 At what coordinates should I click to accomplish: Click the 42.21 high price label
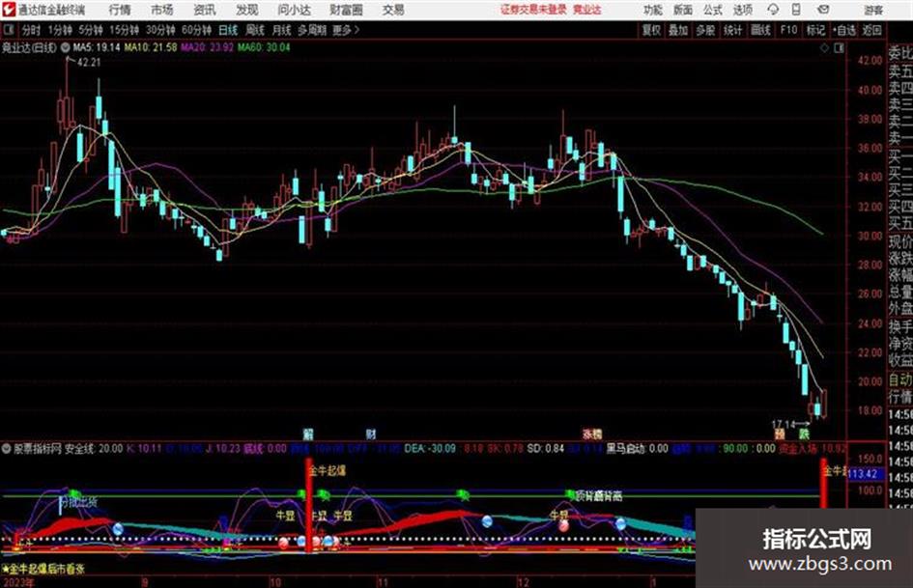pyautogui.click(x=89, y=63)
